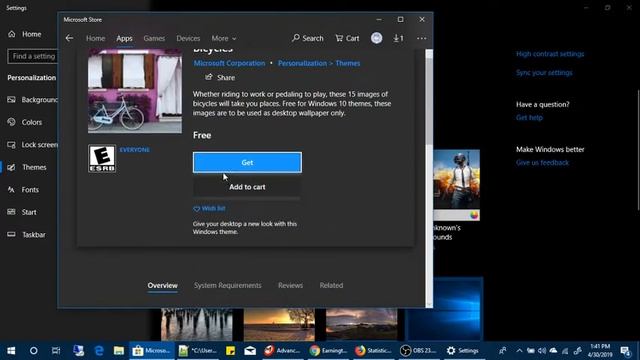The height and width of the screenshot is (360, 640).
Task: Click the EVERYONE rating link
Action: tap(134, 150)
